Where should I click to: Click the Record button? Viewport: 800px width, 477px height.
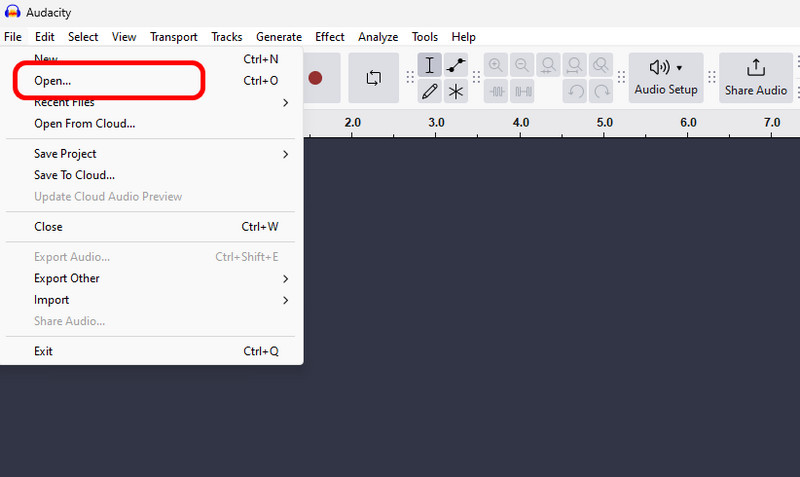[316, 78]
